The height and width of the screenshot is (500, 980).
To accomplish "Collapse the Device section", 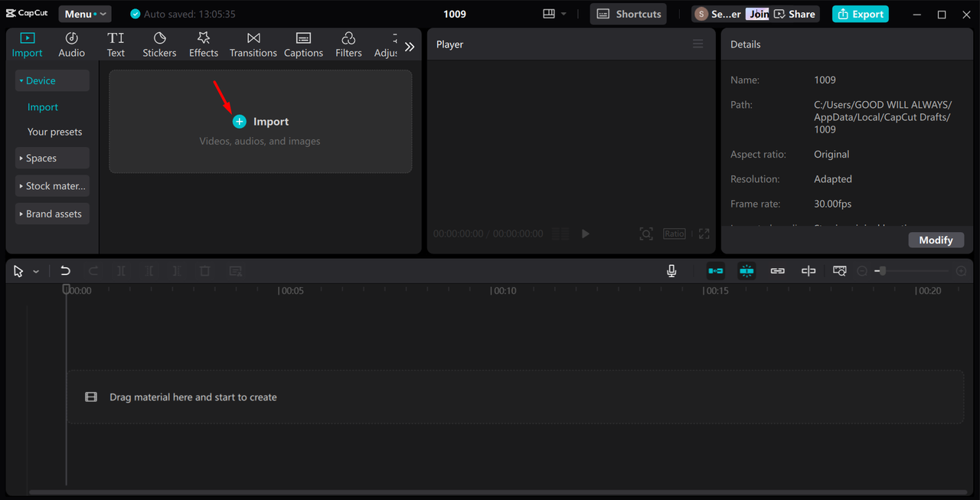I will point(52,80).
